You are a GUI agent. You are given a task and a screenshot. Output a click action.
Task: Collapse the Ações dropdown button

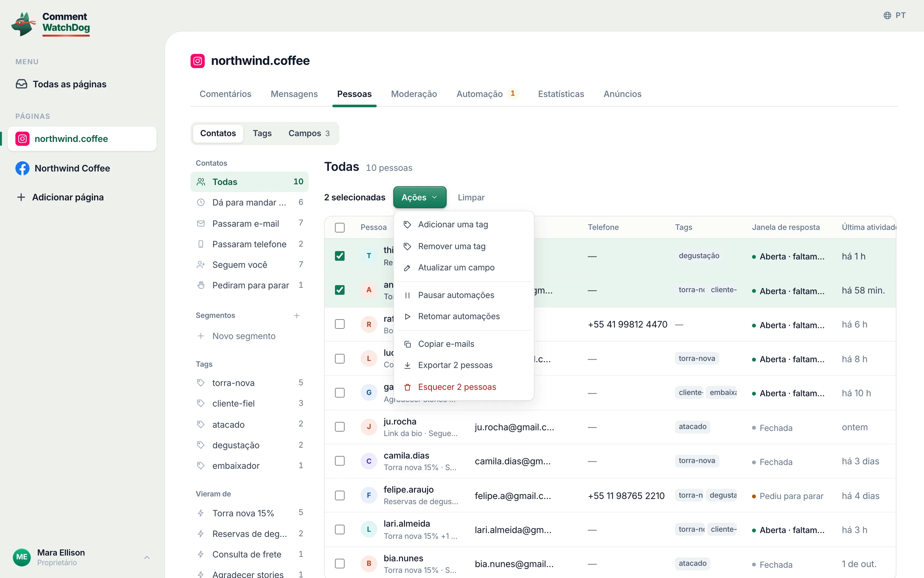[420, 197]
